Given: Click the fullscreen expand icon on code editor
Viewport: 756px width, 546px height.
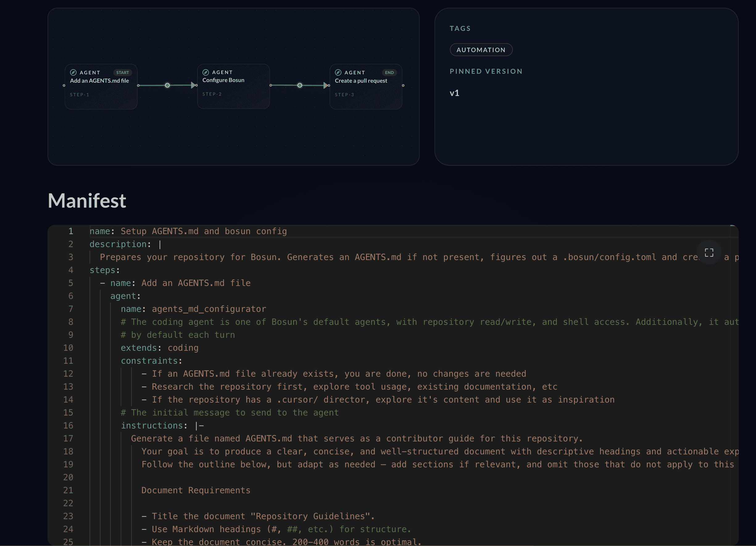Looking at the screenshot, I should [x=709, y=253].
